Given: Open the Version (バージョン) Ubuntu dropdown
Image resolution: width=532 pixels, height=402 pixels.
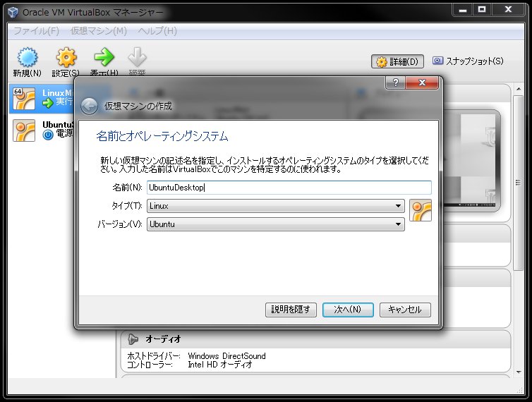Looking at the screenshot, I should (x=275, y=224).
